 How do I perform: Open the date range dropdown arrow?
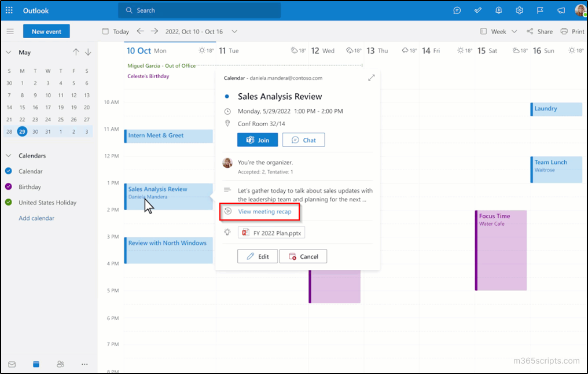point(234,31)
